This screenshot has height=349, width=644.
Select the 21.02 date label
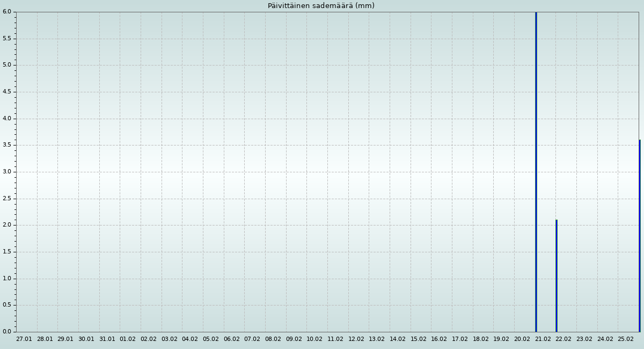(x=543, y=339)
